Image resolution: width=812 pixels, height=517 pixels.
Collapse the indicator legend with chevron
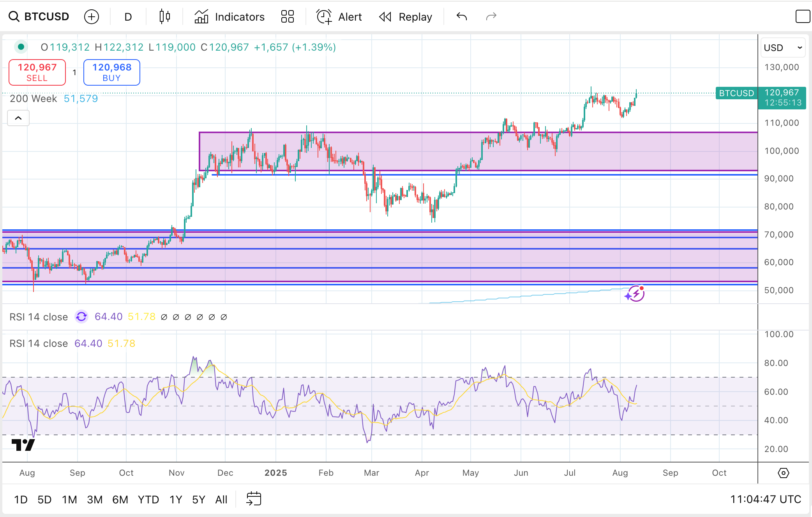click(x=18, y=118)
